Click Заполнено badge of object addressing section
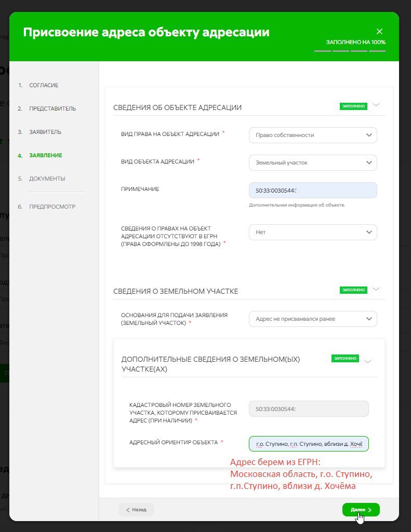Screen dimensions: 411x532 353,106
